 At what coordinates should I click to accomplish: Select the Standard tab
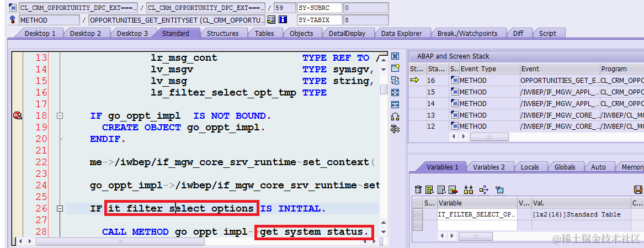click(175, 33)
